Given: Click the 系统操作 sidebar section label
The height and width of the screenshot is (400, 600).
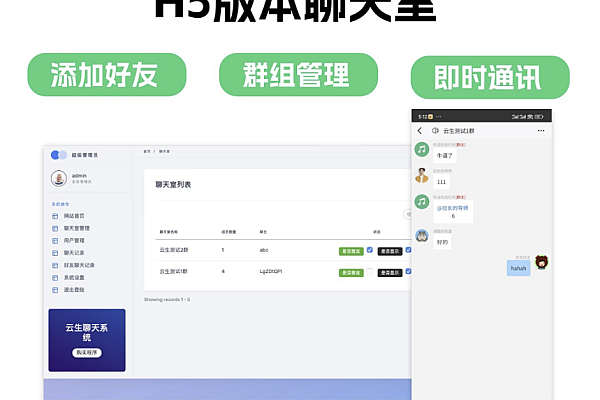Looking at the screenshot, I should coord(60,204).
